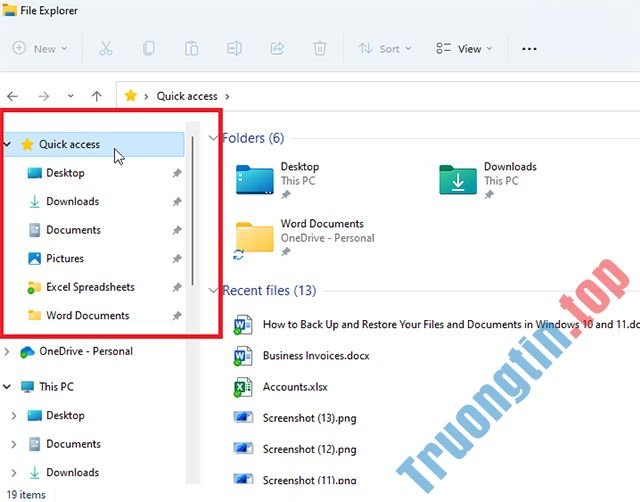Collapse the Recent files (13) group
This screenshot has height=502, width=640.
point(213,290)
